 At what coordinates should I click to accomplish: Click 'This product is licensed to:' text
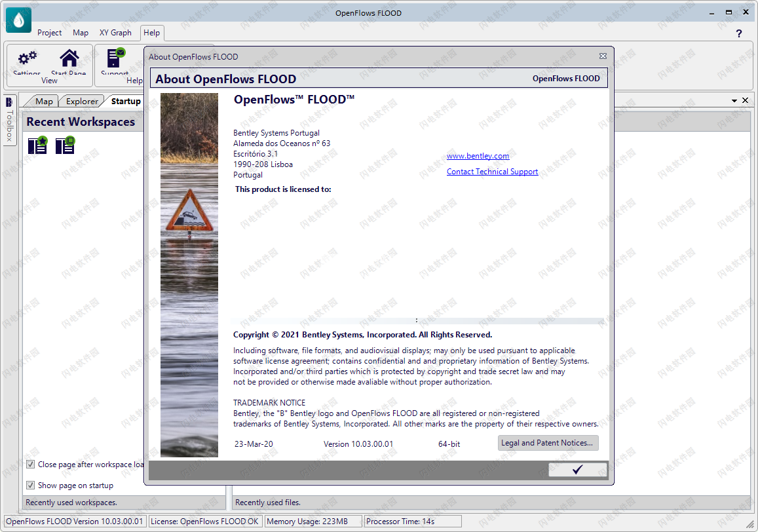pyautogui.click(x=283, y=189)
